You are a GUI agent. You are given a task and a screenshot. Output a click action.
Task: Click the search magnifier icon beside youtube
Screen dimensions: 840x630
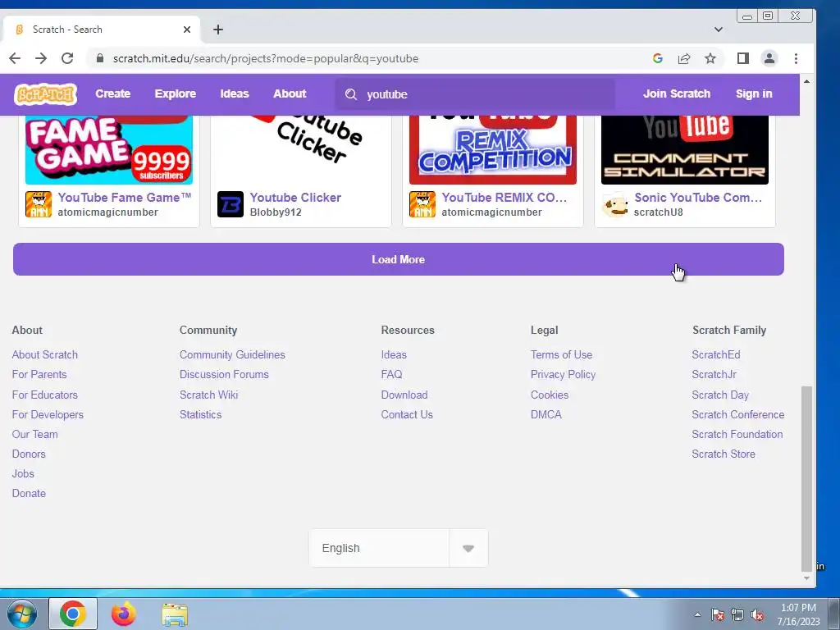click(x=351, y=95)
